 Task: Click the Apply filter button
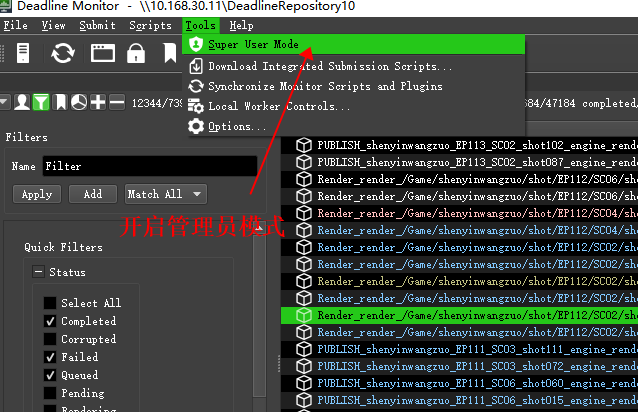37,194
